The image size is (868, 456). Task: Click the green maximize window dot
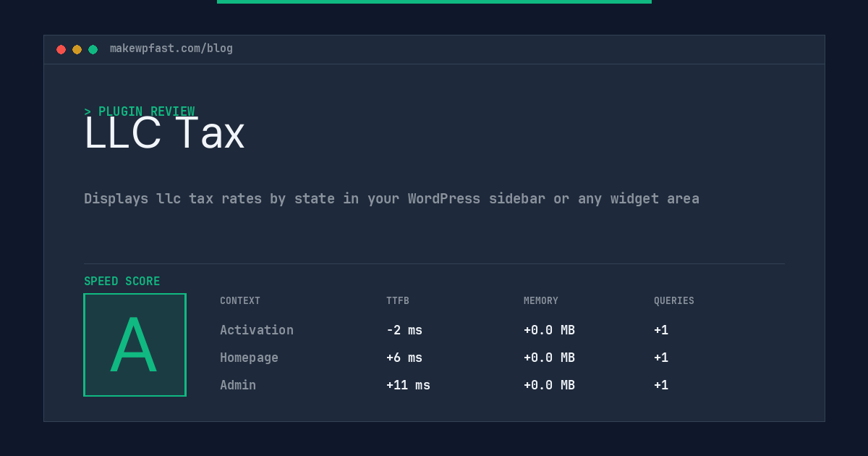click(93, 49)
